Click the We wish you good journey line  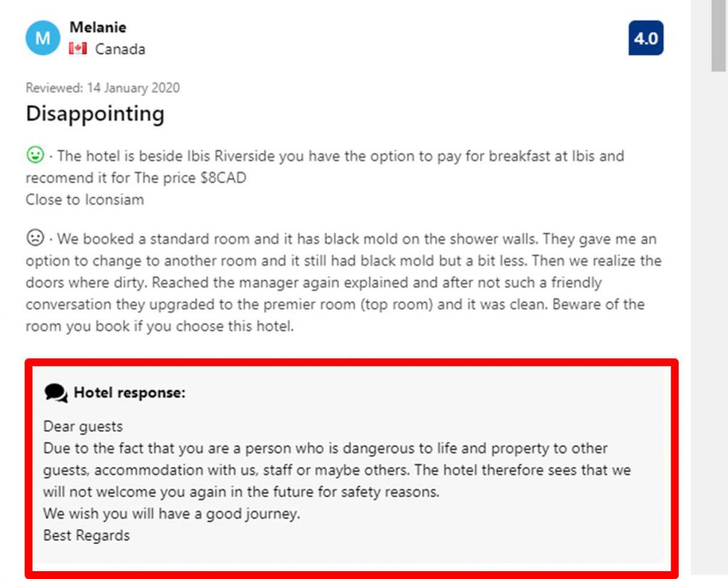pyautogui.click(x=172, y=514)
